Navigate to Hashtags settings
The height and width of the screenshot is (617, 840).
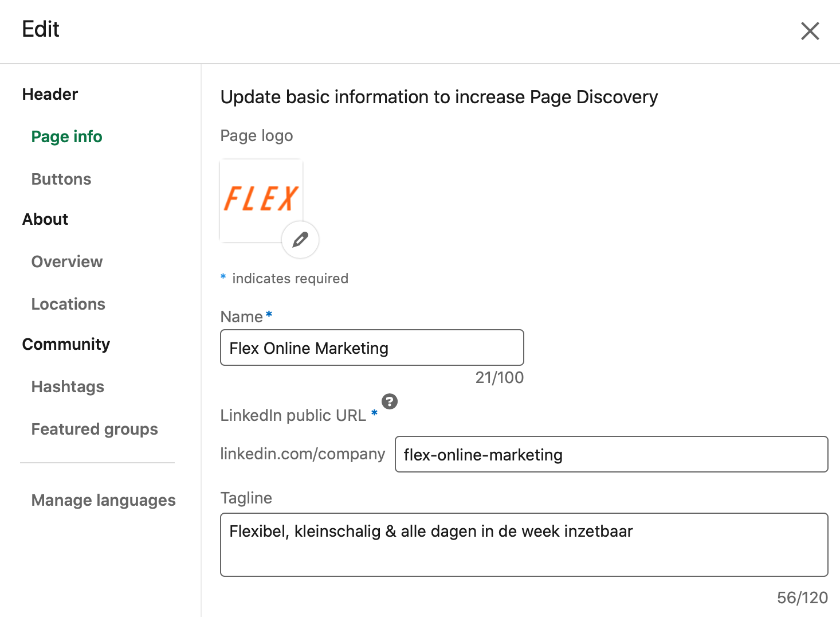pos(68,386)
